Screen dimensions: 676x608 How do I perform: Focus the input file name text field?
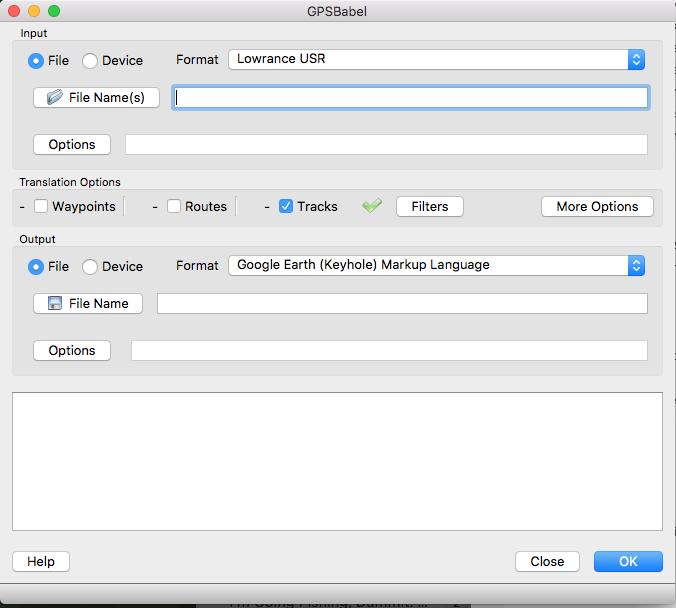click(411, 97)
